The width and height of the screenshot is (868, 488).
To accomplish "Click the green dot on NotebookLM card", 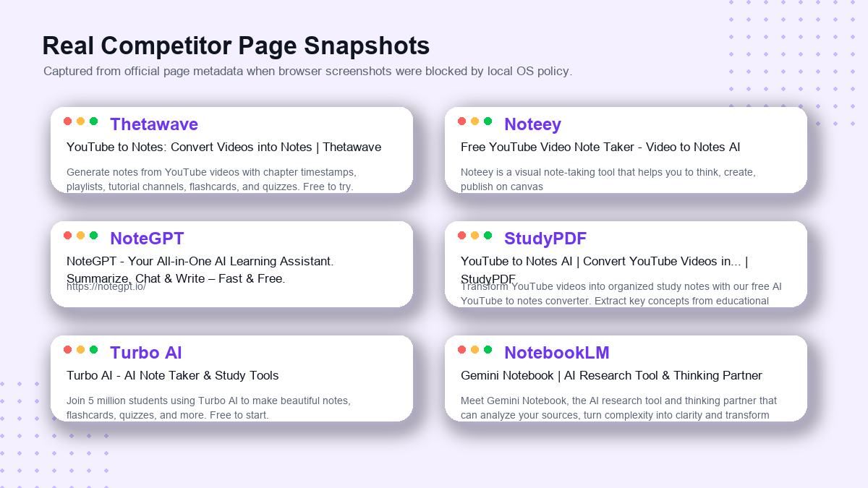I will [x=488, y=349].
